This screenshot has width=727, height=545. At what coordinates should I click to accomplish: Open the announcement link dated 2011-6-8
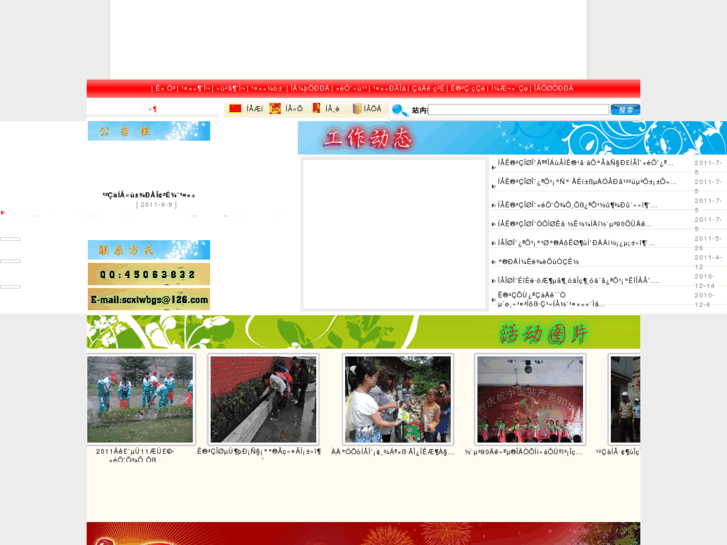click(x=149, y=195)
